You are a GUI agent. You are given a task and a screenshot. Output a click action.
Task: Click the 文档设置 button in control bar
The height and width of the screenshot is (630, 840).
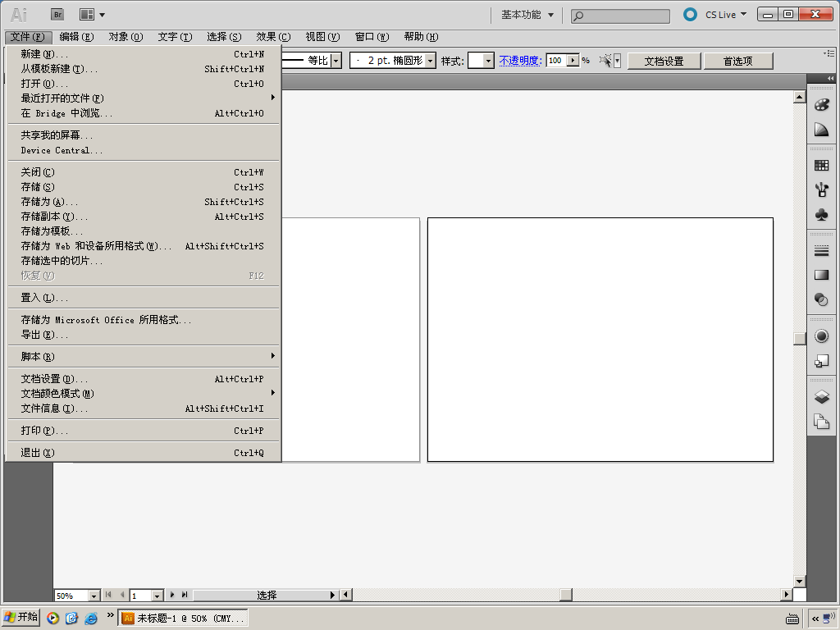(664, 61)
